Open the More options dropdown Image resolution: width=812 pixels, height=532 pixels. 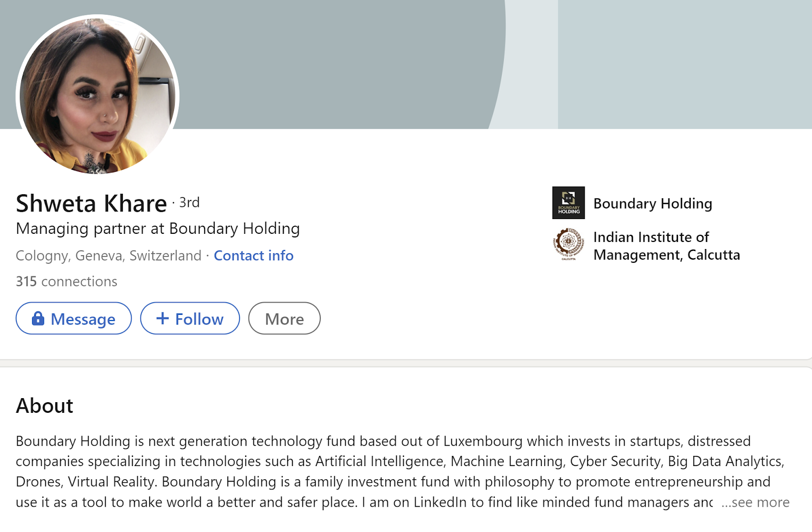point(284,319)
